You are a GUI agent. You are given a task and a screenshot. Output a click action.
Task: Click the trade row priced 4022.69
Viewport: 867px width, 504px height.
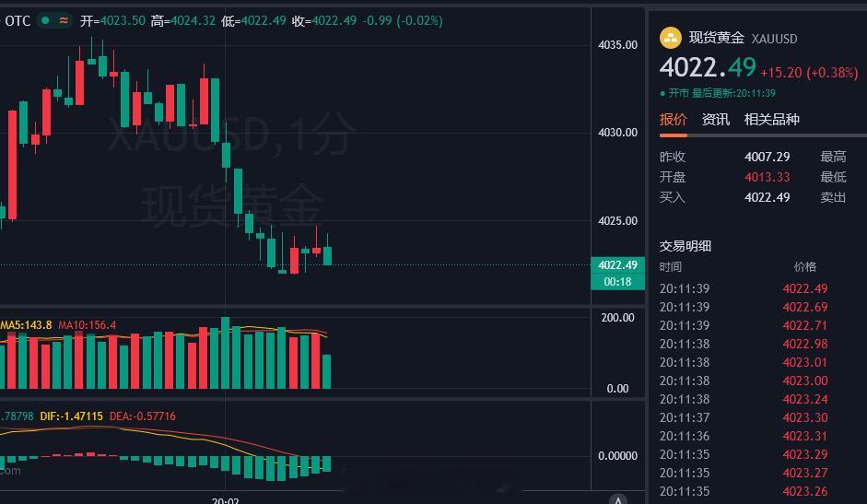744,307
